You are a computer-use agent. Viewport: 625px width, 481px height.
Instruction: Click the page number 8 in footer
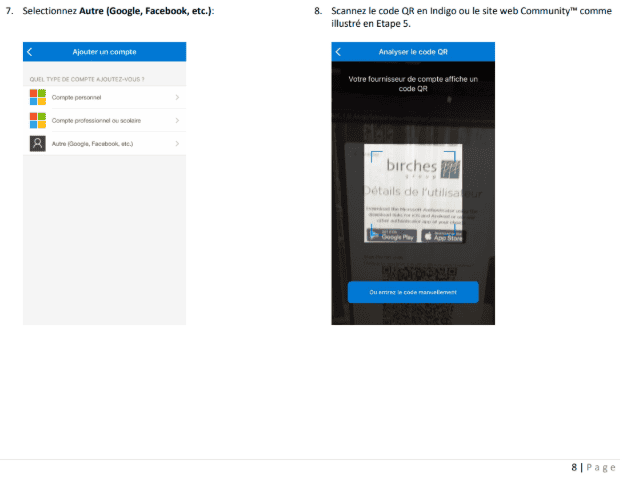(x=575, y=467)
